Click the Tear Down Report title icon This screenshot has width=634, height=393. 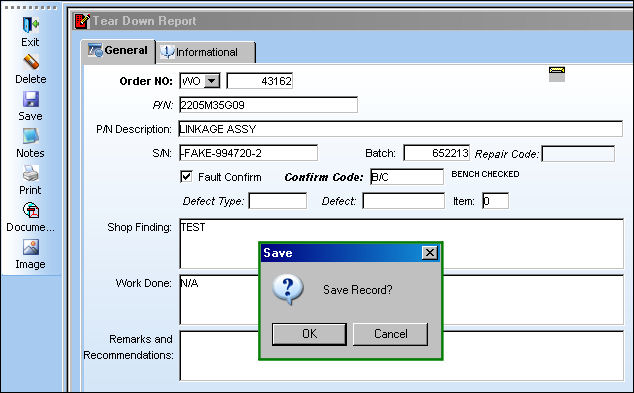coord(82,21)
